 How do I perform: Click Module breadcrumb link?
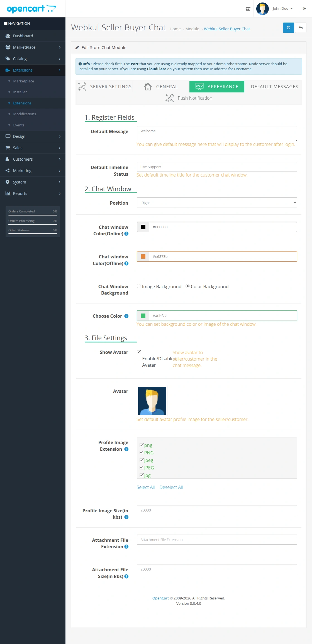click(192, 29)
